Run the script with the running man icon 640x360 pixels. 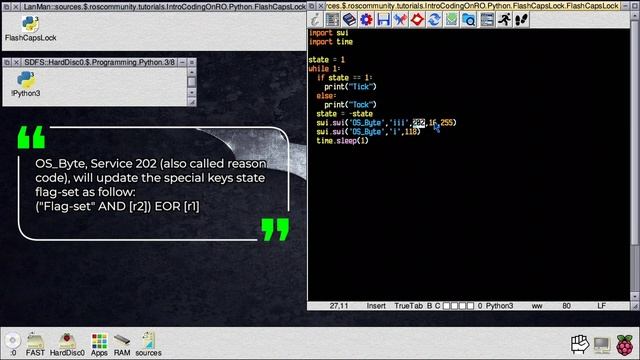coord(504,19)
